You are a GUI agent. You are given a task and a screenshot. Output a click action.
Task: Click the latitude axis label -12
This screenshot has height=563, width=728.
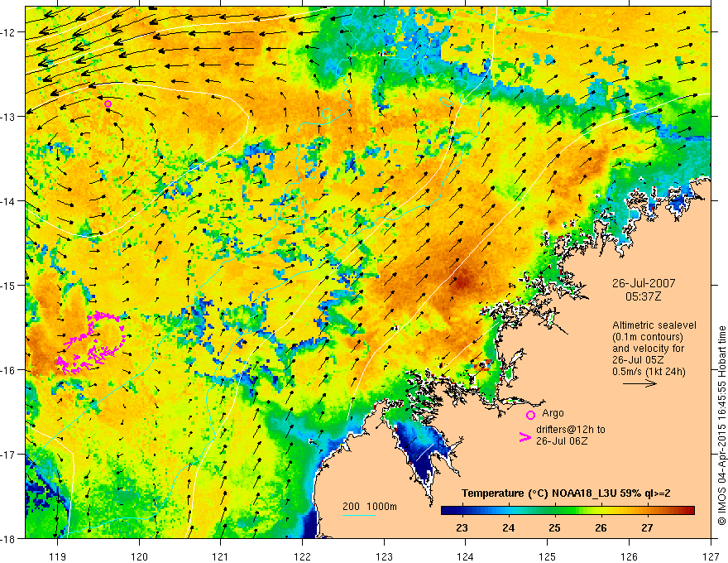coord(9,32)
